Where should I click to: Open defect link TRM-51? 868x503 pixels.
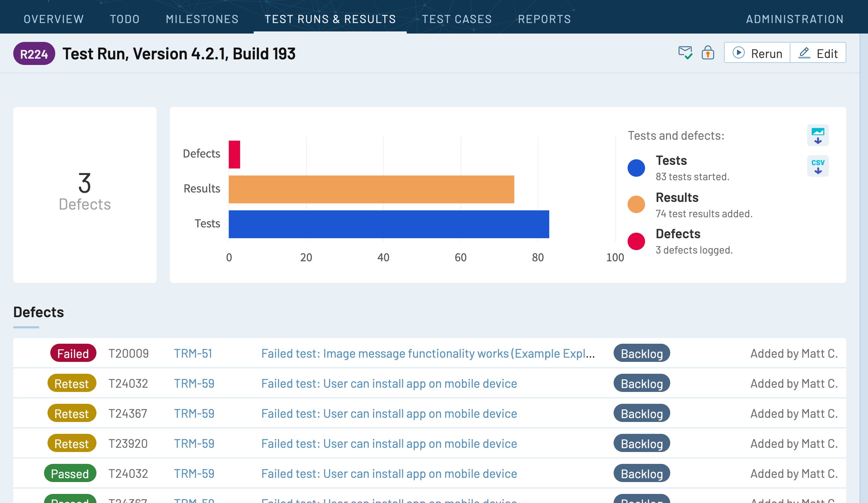point(194,353)
